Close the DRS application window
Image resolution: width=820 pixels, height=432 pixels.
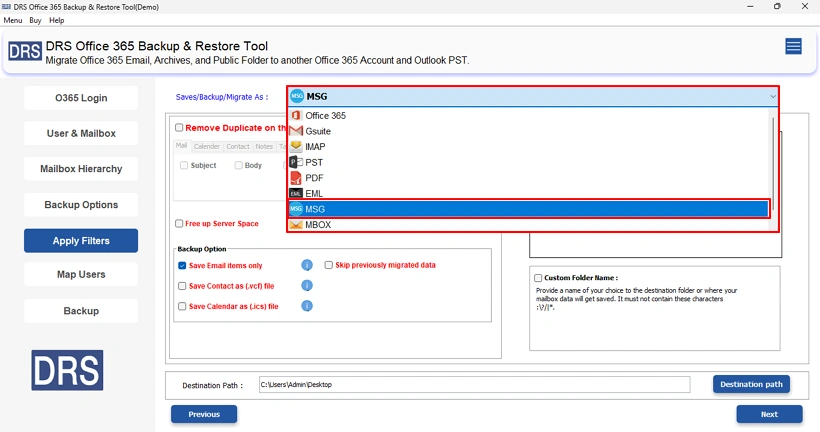[x=805, y=6]
